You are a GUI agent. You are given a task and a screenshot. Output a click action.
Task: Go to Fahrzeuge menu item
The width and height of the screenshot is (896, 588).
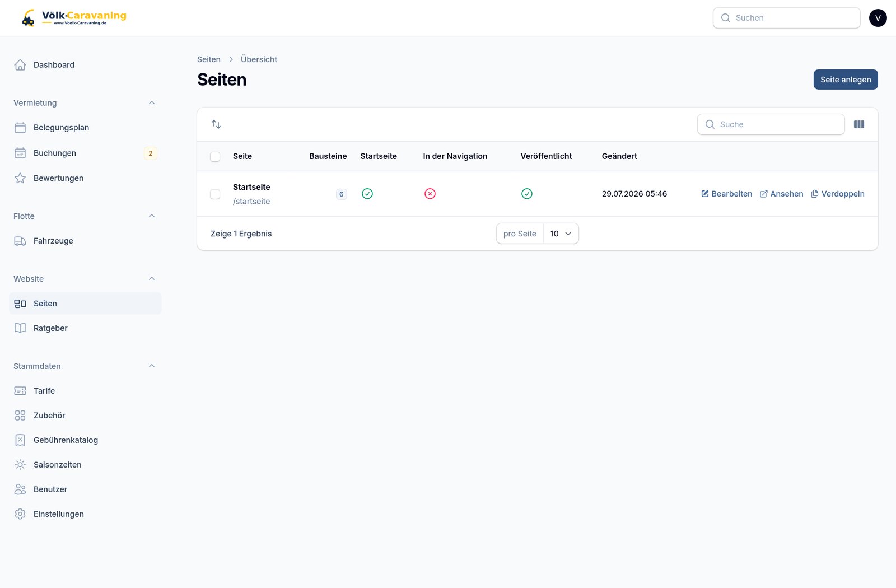coord(85,241)
